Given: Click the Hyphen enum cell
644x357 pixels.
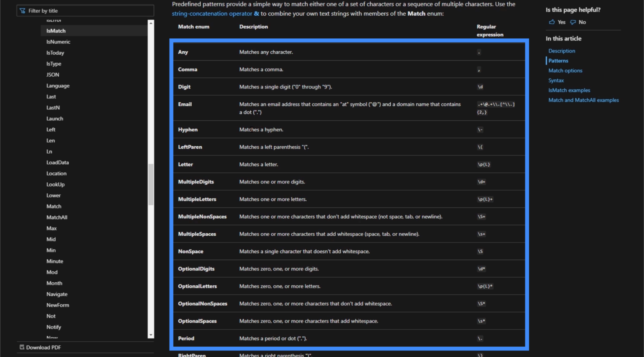Looking at the screenshot, I should 188,129.
